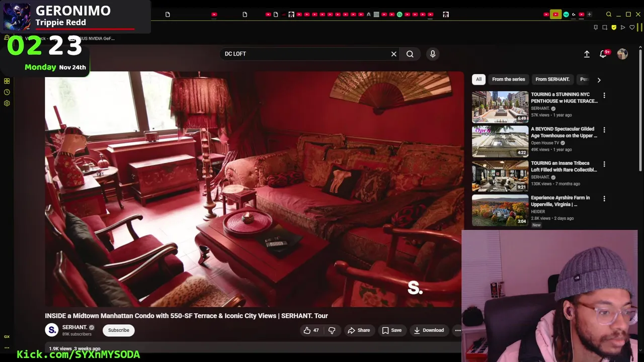Open options for Gilded Age Townhouse video
Screen dimensions: 644x362
pyautogui.click(x=604, y=130)
